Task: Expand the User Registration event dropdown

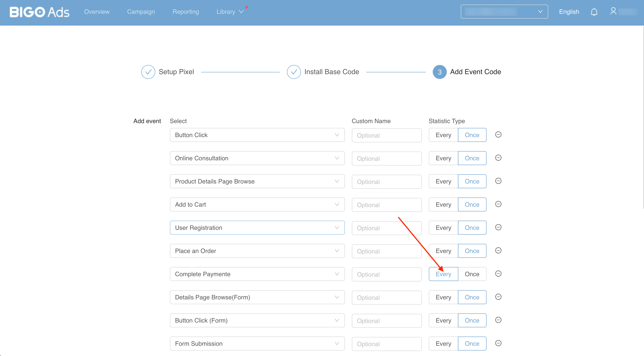Action: 257,228
